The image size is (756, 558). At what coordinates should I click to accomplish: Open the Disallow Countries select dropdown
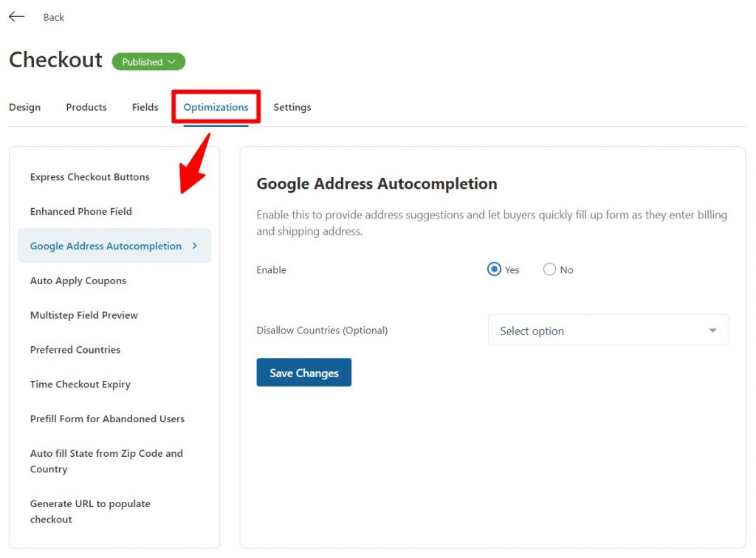608,331
